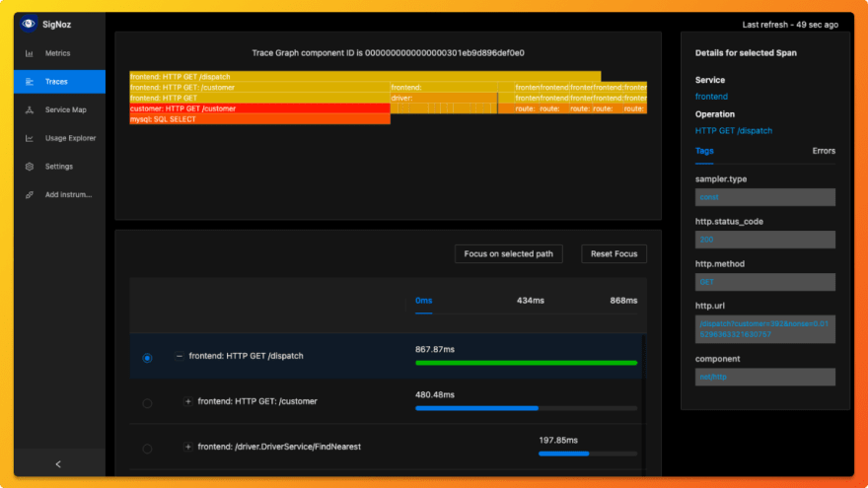This screenshot has height=488, width=868.
Task: Select radio button for HTTP GET /dispatch span
Action: click(147, 358)
